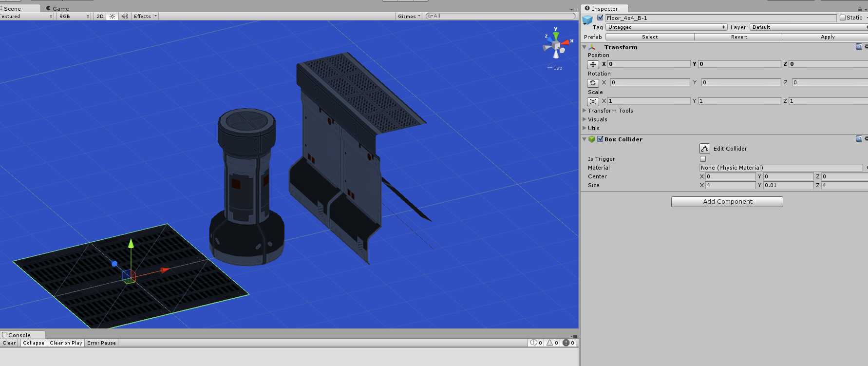The image size is (868, 366).
Task: Toggle the GameObject active checkbox
Action: (x=600, y=18)
